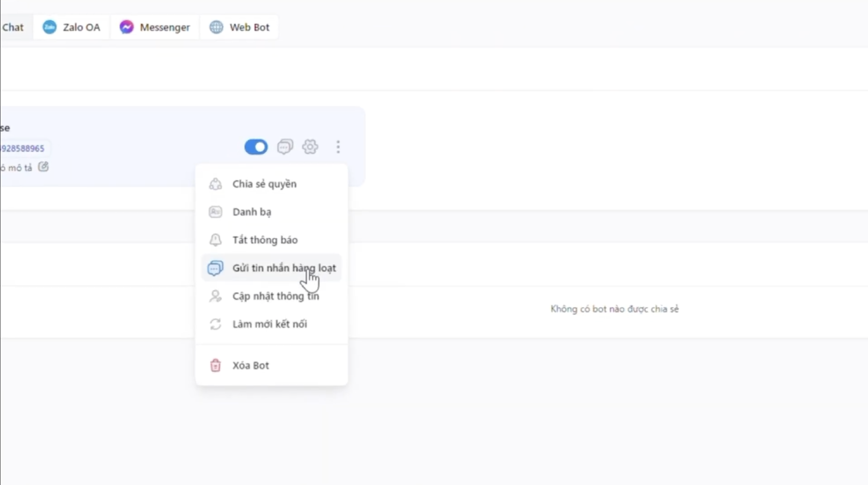Click the edit description pencil icon

tap(43, 167)
